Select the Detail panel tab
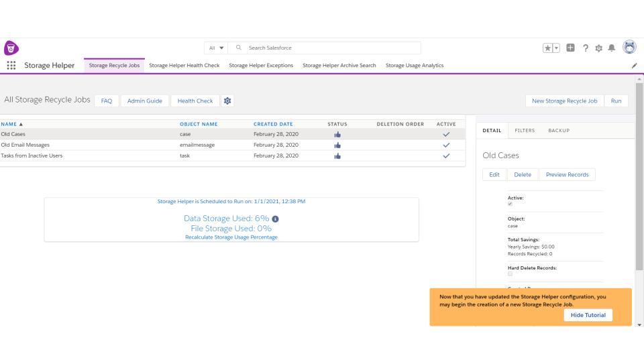644x362 pixels. pyautogui.click(x=492, y=131)
